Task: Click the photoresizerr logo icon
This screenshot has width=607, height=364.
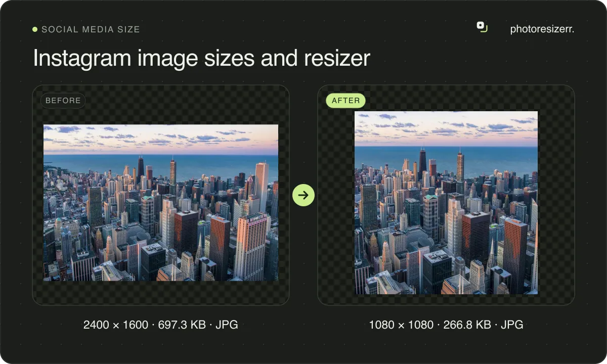Action: point(482,27)
